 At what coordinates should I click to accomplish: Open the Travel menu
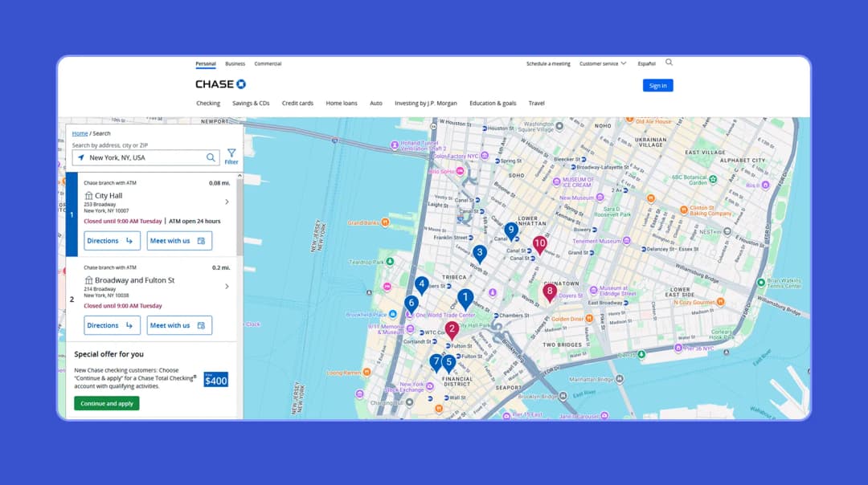pos(536,104)
